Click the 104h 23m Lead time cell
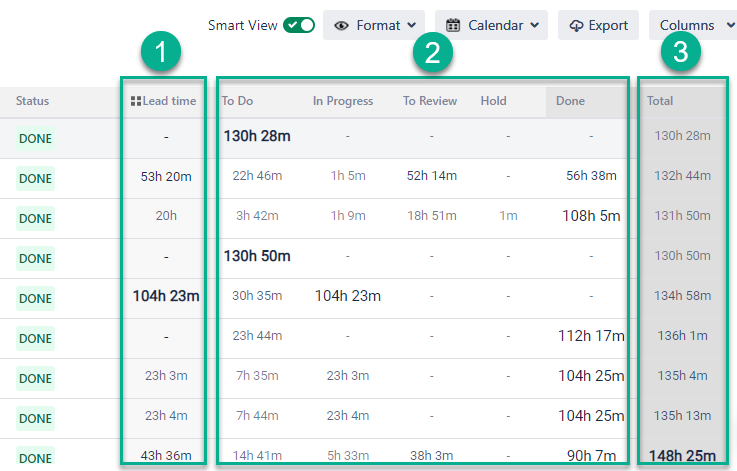Image resolution: width=737 pixels, height=471 pixels. [166, 296]
